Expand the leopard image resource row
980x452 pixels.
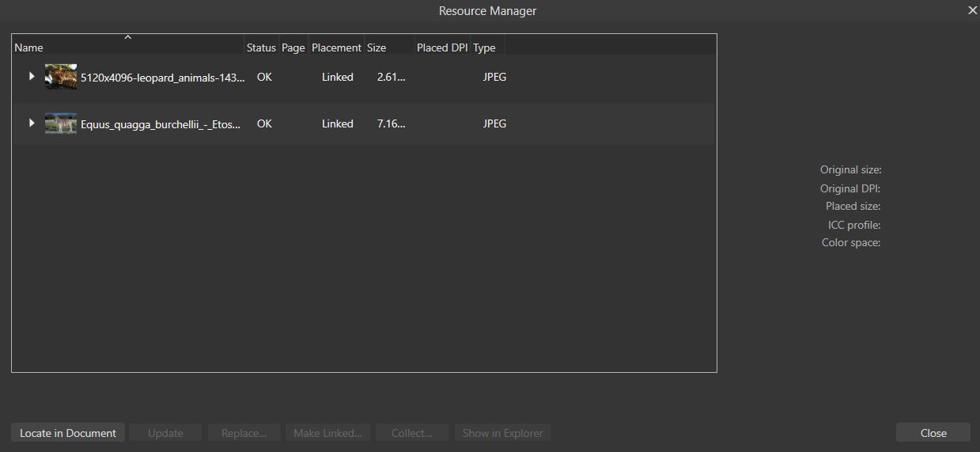pyautogui.click(x=32, y=77)
